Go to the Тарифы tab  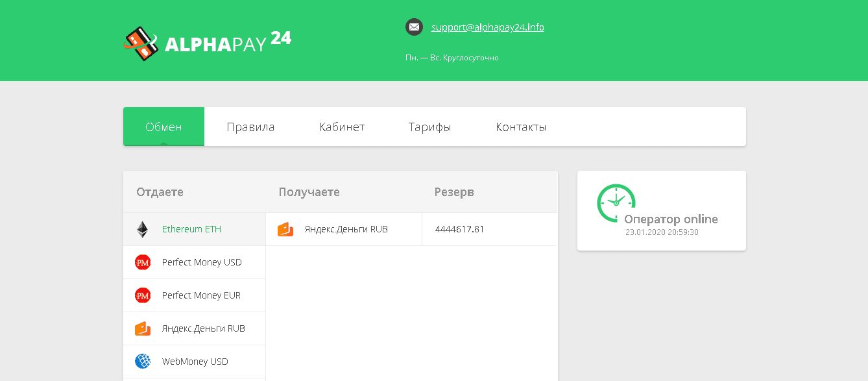coord(429,127)
